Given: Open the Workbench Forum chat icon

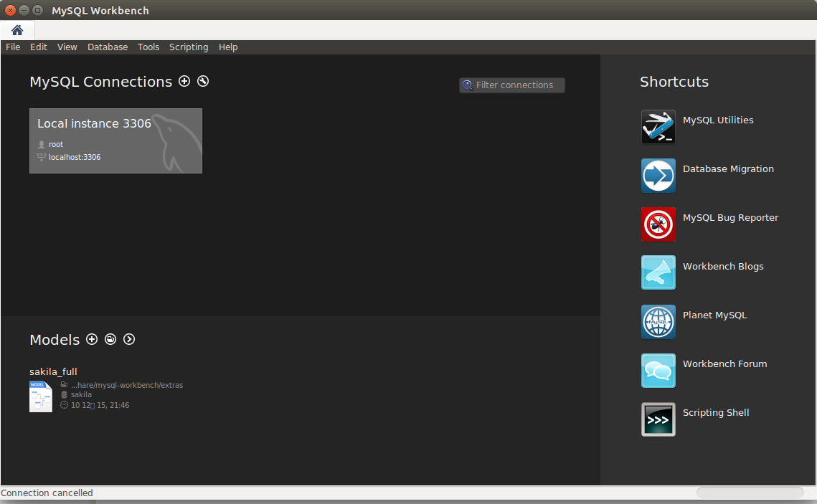Looking at the screenshot, I should (658, 371).
